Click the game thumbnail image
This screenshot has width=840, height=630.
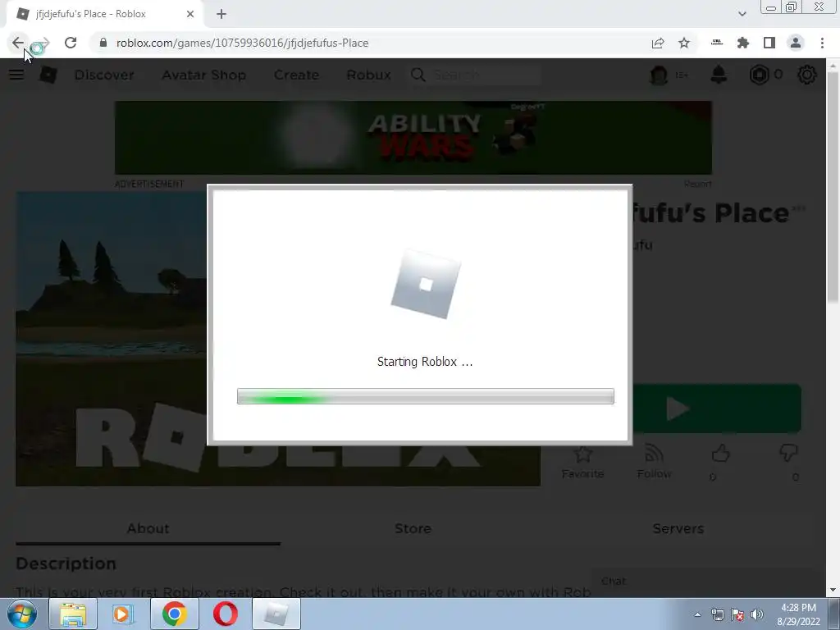click(112, 339)
